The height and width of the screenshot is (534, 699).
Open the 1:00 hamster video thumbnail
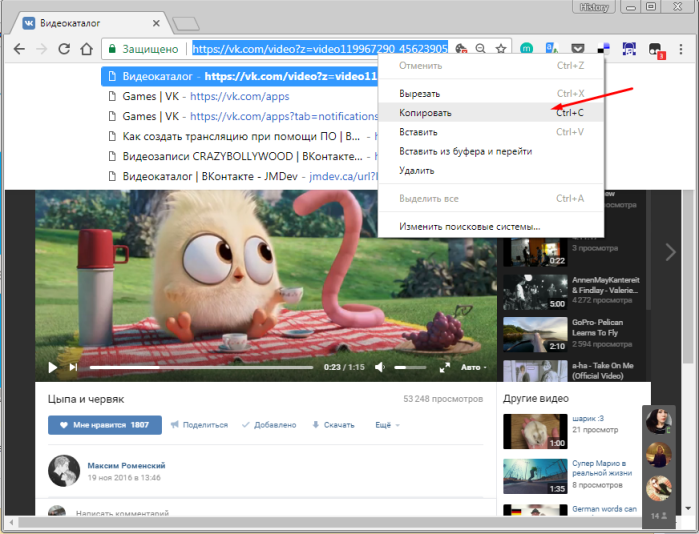[x=535, y=431]
